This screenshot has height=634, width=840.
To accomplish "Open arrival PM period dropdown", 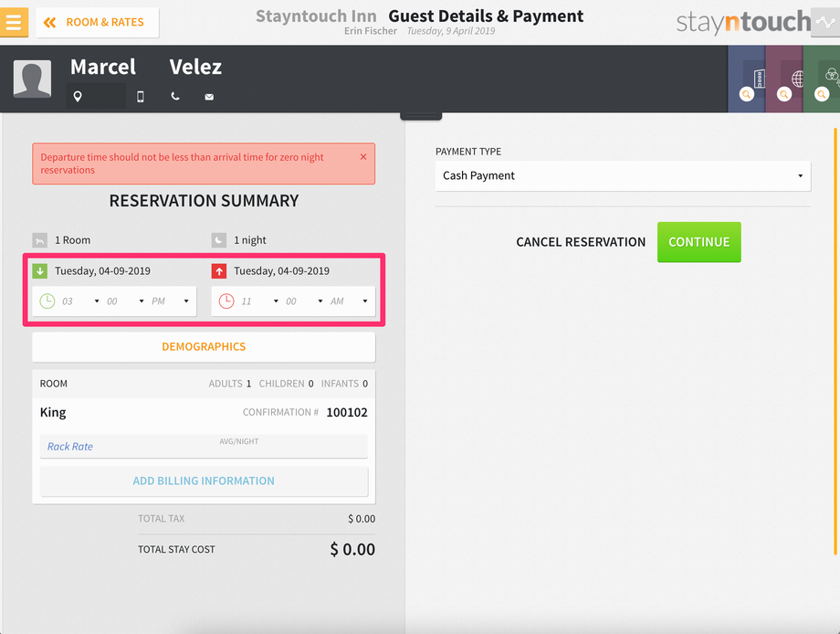I will tap(171, 301).
